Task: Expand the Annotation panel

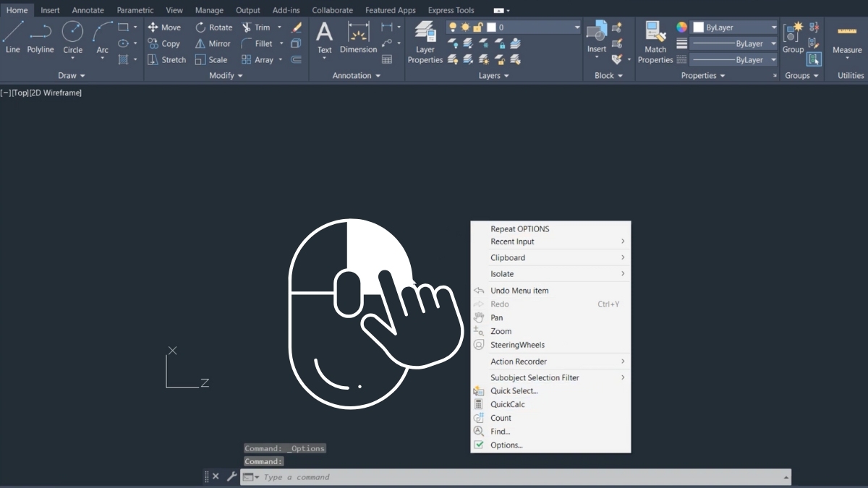Action: [x=357, y=75]
